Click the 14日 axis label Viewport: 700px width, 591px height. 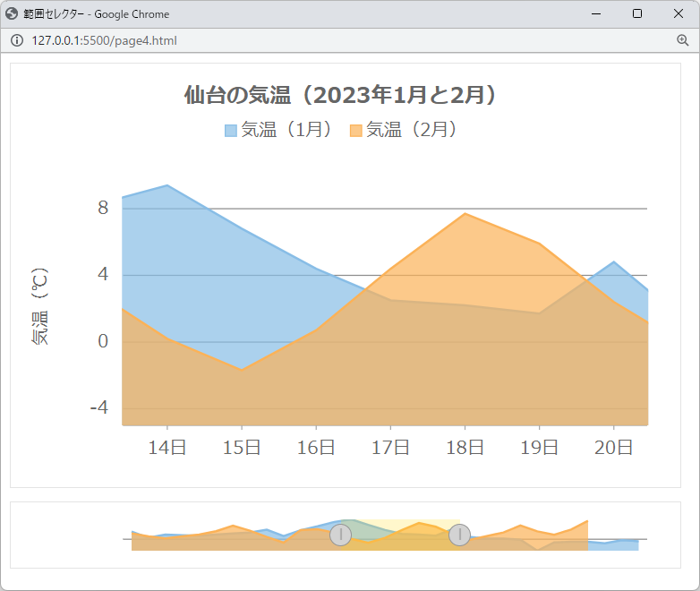(x=167, y=447)
